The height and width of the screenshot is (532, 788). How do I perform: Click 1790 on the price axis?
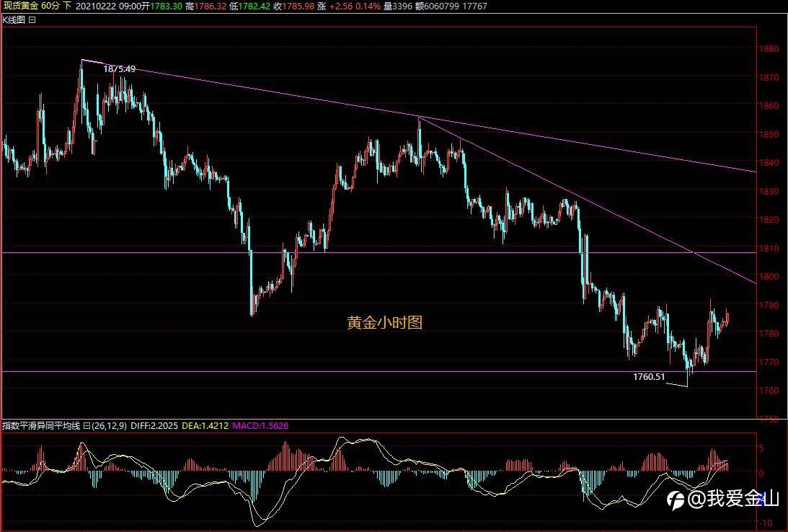tap(769, 305)
